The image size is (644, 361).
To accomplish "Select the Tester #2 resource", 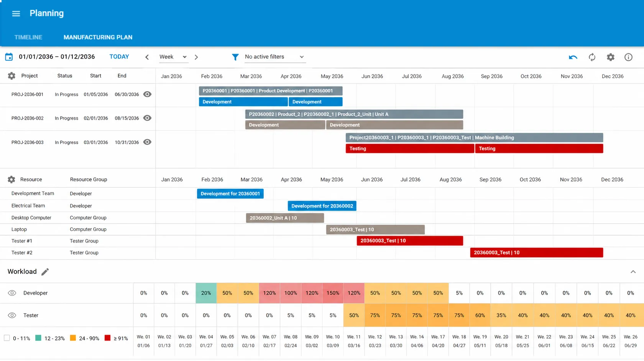I will (22, 252).
